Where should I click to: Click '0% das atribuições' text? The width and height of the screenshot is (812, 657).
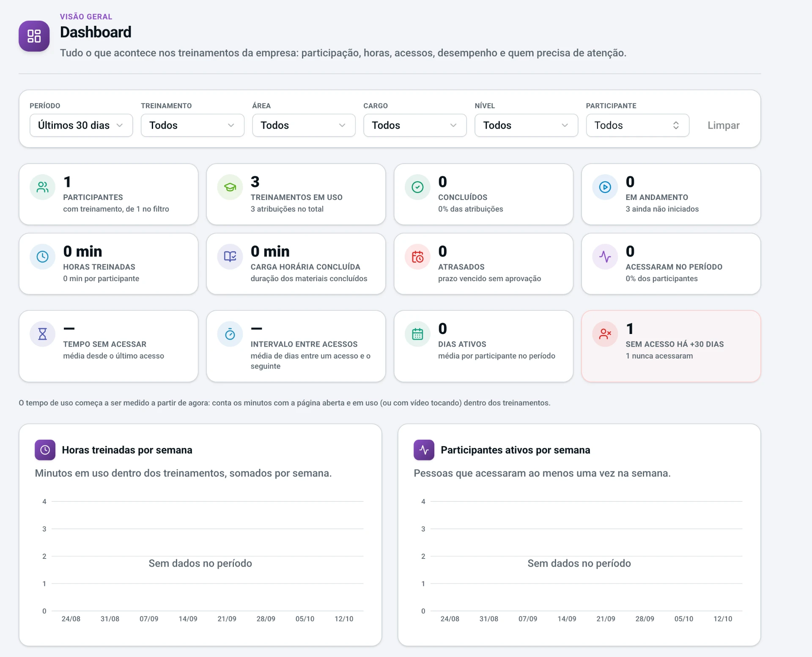coord(470,209)
